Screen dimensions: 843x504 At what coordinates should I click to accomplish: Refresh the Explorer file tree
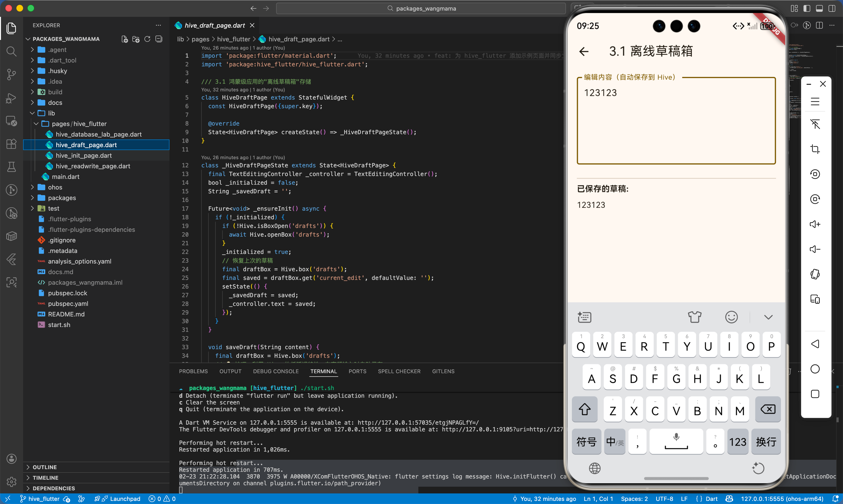coord(147,39)
